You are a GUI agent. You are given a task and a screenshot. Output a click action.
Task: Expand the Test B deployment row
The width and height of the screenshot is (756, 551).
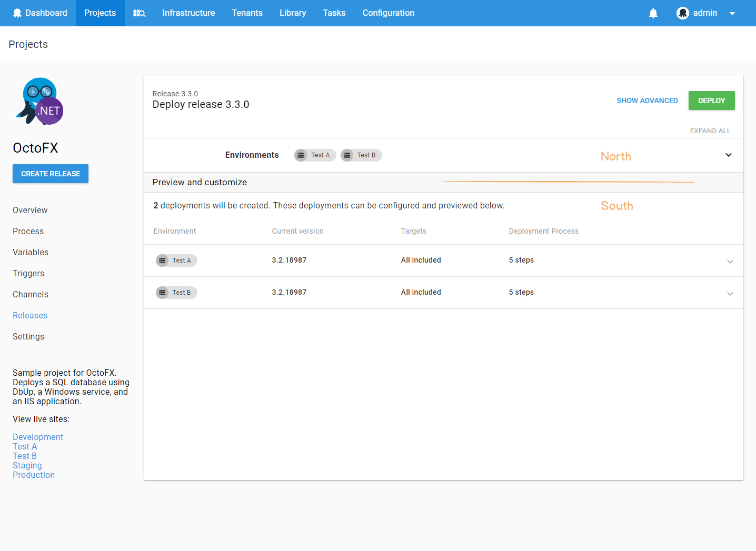pyautogui.click(x=730, y=293)
